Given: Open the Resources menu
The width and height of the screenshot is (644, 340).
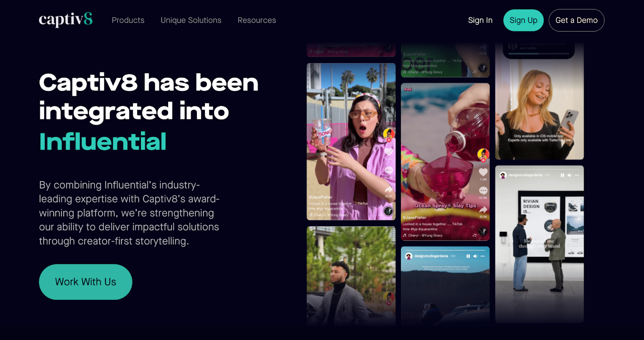Looking at the screenshot, I should (257, 20).
